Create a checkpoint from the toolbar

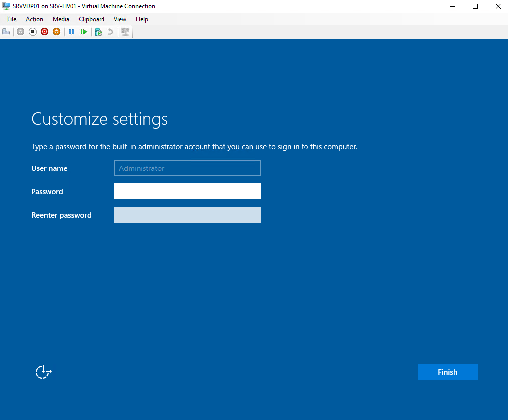click(99, 32)
